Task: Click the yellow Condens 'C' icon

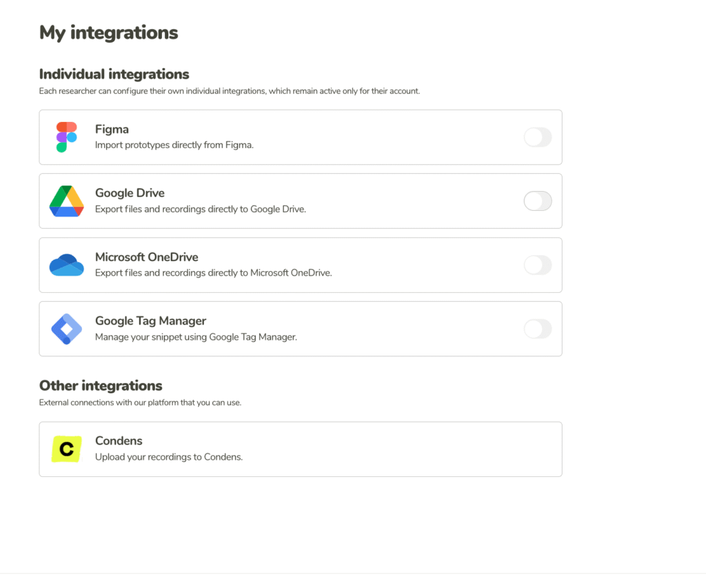Action: 66,449
